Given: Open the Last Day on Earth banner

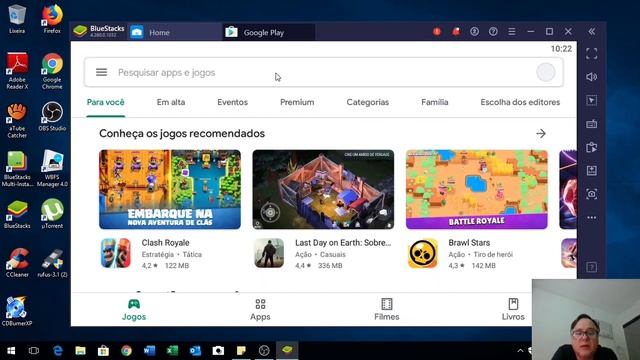Looking at the screenshot, I should (323, 189).
